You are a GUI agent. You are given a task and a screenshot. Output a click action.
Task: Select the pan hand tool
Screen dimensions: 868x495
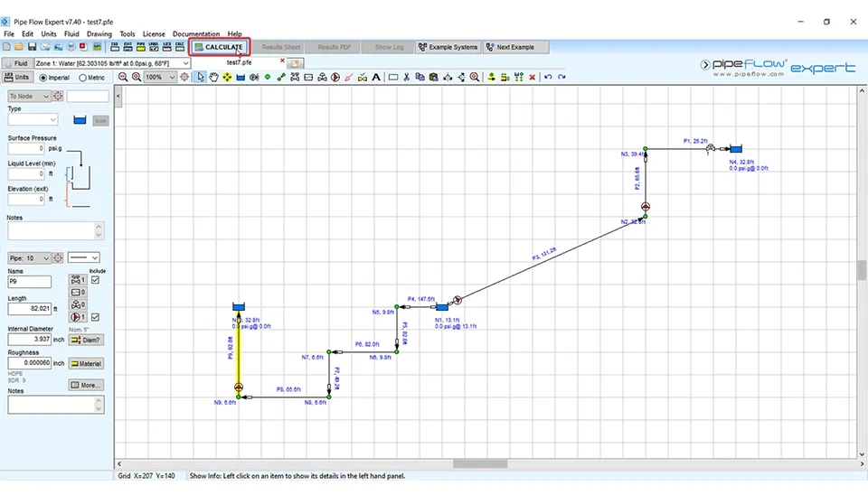[x=214, y=78]
